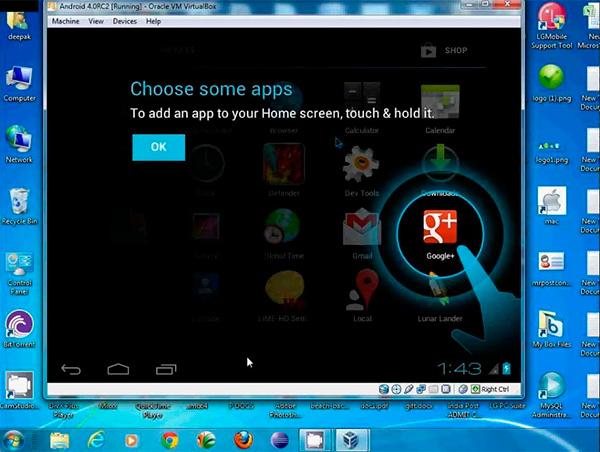Select the MySQL Administrator desktop icon
This screenshot has height=452, width=600.
coord(551,396)
